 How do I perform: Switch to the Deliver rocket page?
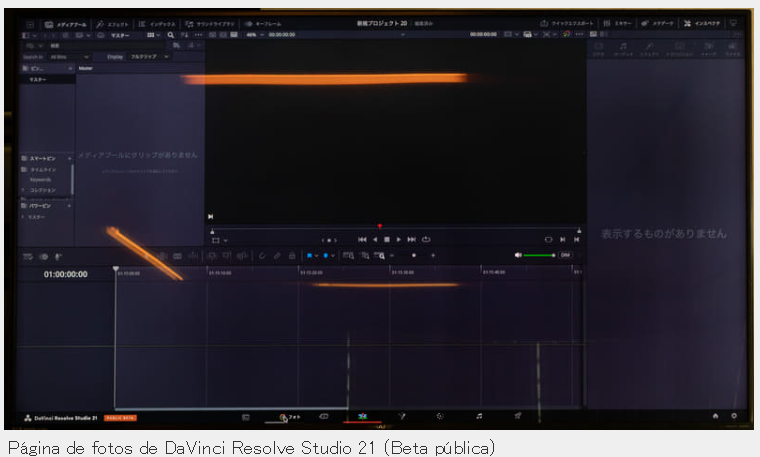pos(518,416)
